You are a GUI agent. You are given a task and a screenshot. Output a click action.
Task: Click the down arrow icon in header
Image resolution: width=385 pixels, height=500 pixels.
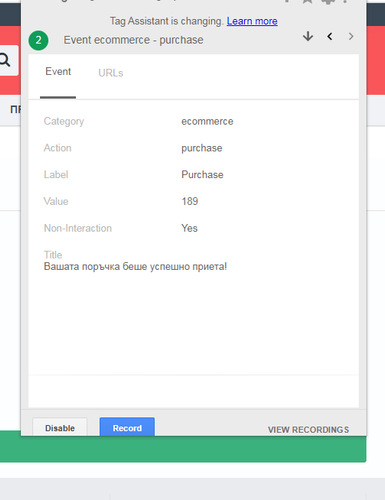coord(308,36)
